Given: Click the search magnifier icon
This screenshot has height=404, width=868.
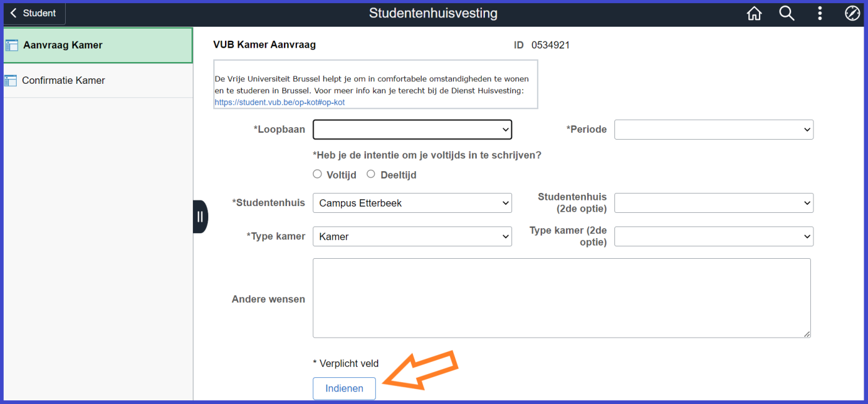Looking at the screenshot, I should click(787, 13).
